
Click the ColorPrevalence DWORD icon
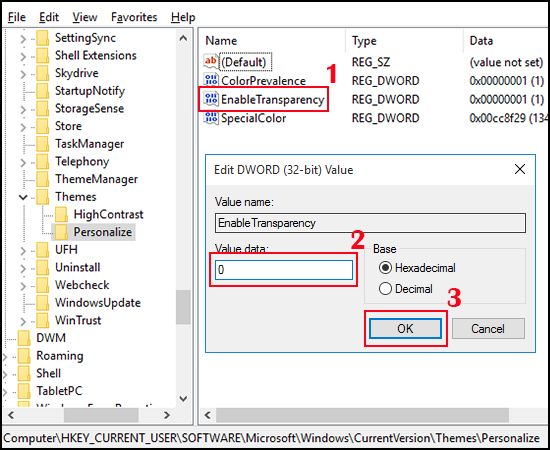tap(210, 80)
